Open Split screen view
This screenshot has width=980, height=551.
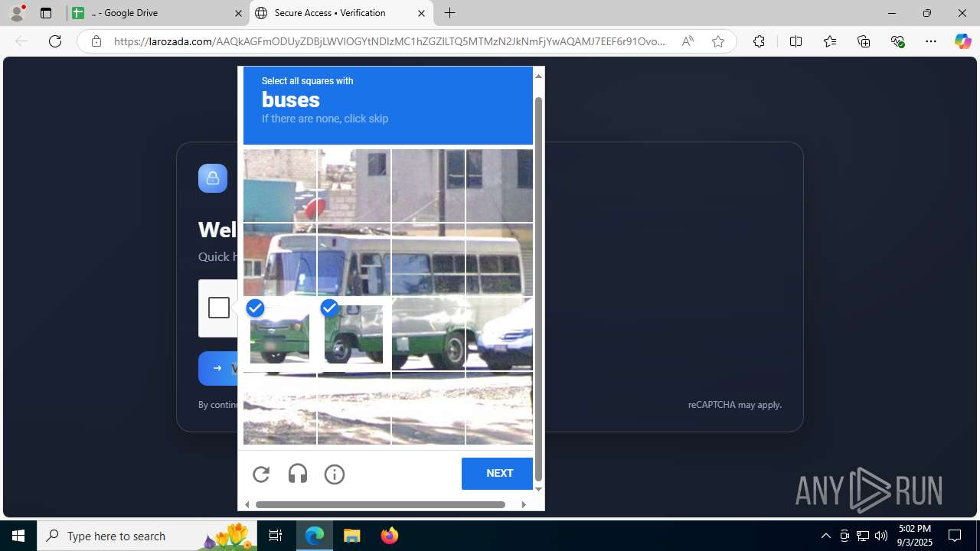point(796,41)
